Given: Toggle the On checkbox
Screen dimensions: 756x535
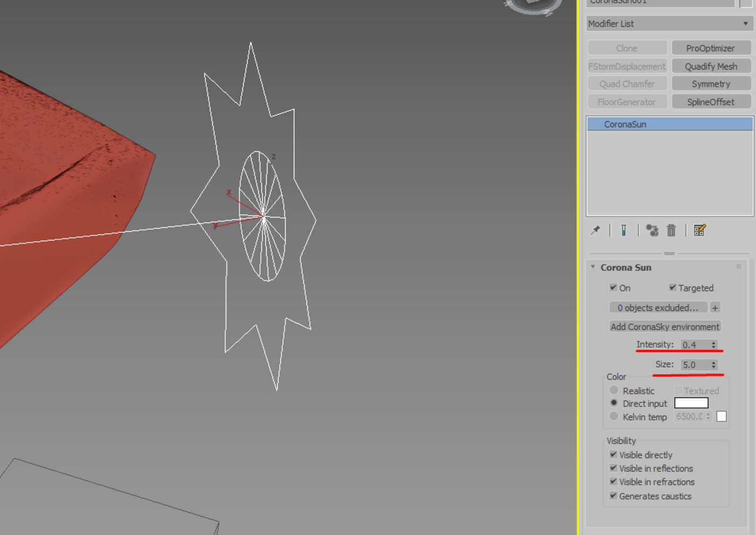Looking at the screenshot, I should click(613, 288).
